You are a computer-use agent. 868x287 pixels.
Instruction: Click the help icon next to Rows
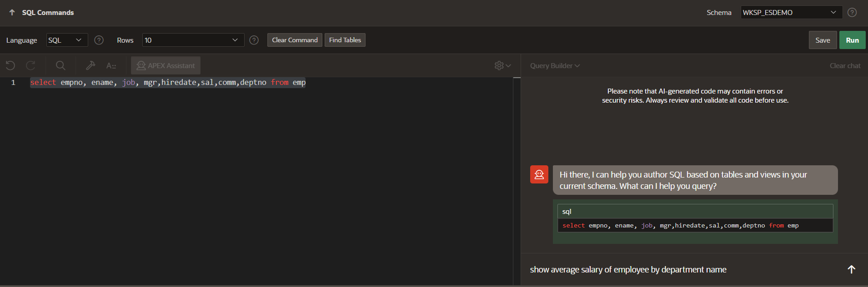click(x=254, y=40)
